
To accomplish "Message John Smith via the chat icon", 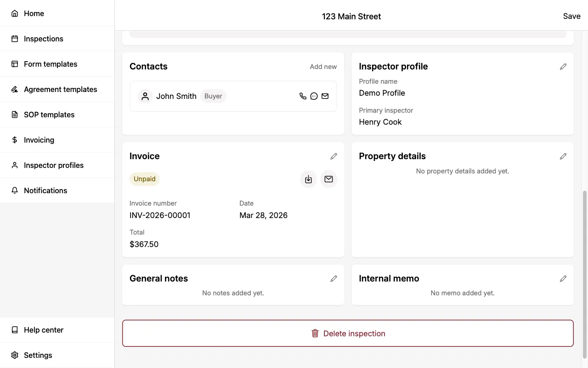I will [314, 96].
